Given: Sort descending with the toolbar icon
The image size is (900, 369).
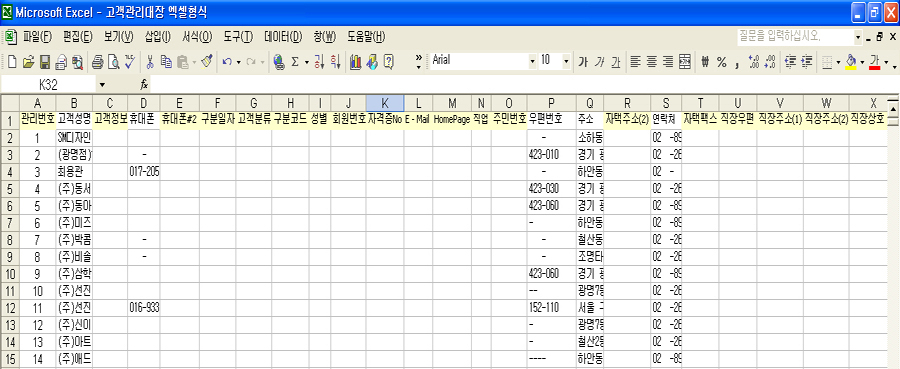Looking at the screenshot, I should coord(336,61).
